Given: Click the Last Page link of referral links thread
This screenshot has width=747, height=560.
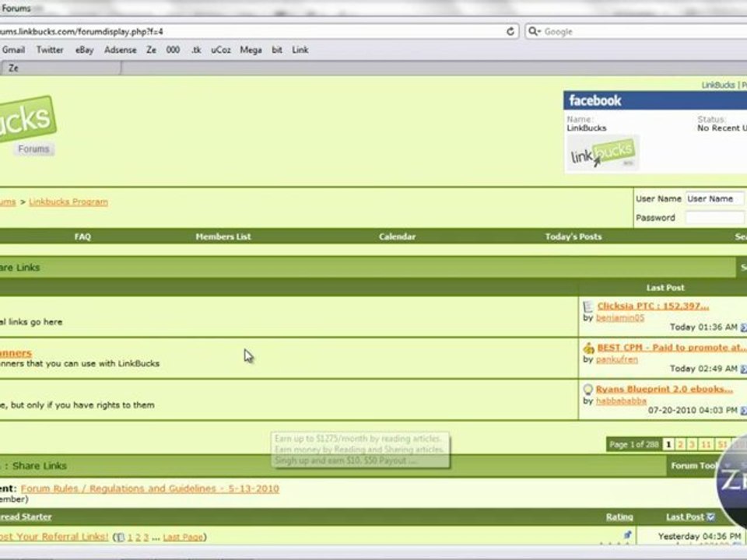Looking at the screenshot, I should coord(183,537).
